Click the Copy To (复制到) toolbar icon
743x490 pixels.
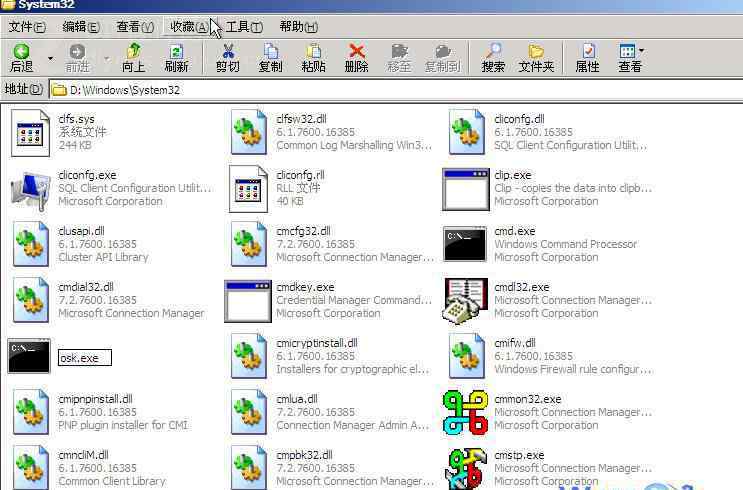[x=443, y=51]
